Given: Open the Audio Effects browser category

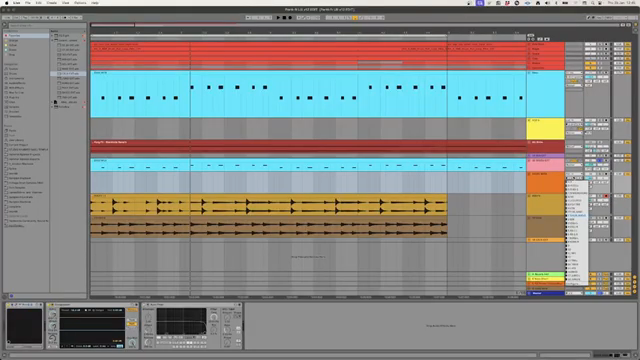Looking at the screenshot, I should pyautogui.click(x=16, y=83).
